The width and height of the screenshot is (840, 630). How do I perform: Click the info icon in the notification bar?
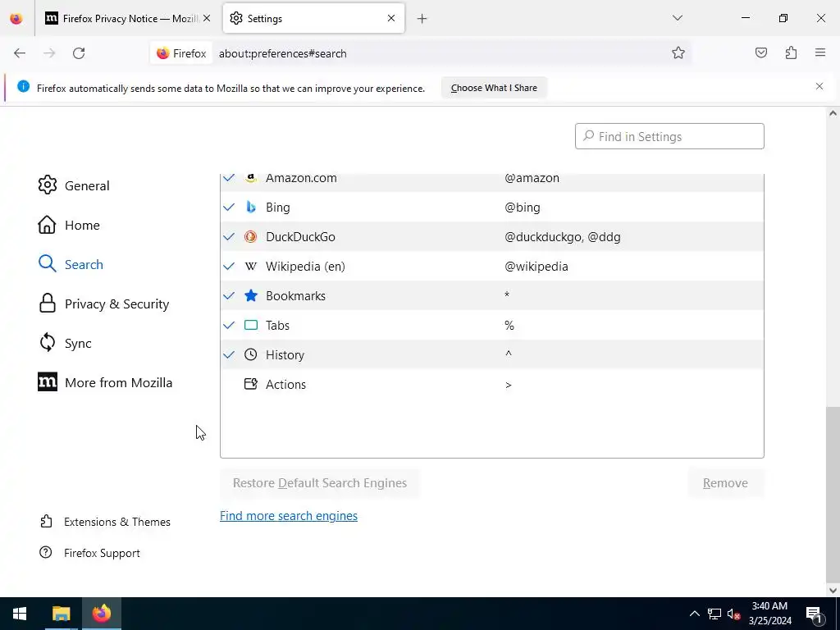tap(23, 86)
